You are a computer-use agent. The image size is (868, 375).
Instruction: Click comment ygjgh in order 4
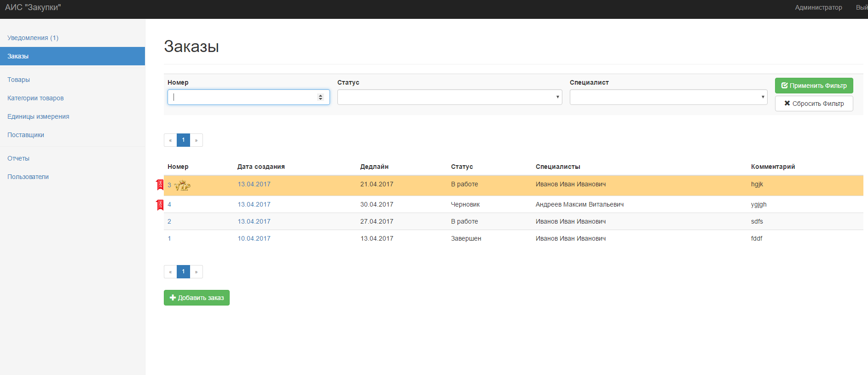[x=759, y=204]
